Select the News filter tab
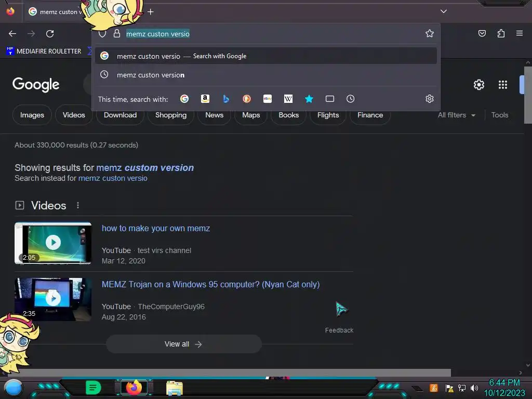 coord(215,115)
